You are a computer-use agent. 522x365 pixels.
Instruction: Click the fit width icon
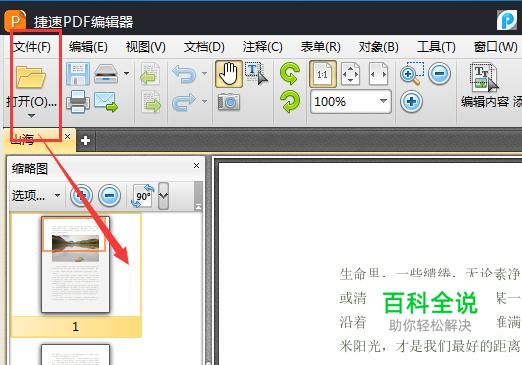click(379, 74)
